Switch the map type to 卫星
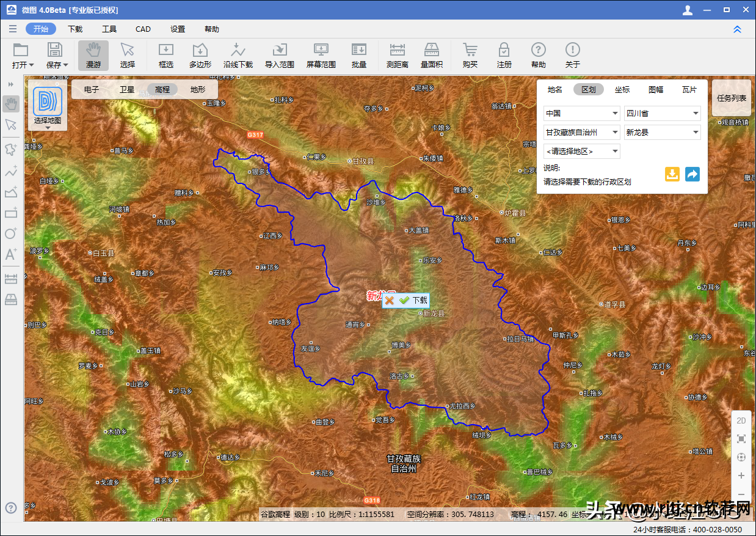Image resolution: width=756 pixels, height=536 pixels. click(x=127, y=89)
